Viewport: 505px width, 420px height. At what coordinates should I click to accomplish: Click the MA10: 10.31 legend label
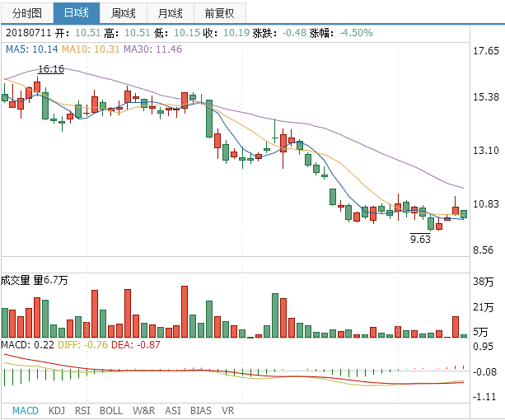91,49
